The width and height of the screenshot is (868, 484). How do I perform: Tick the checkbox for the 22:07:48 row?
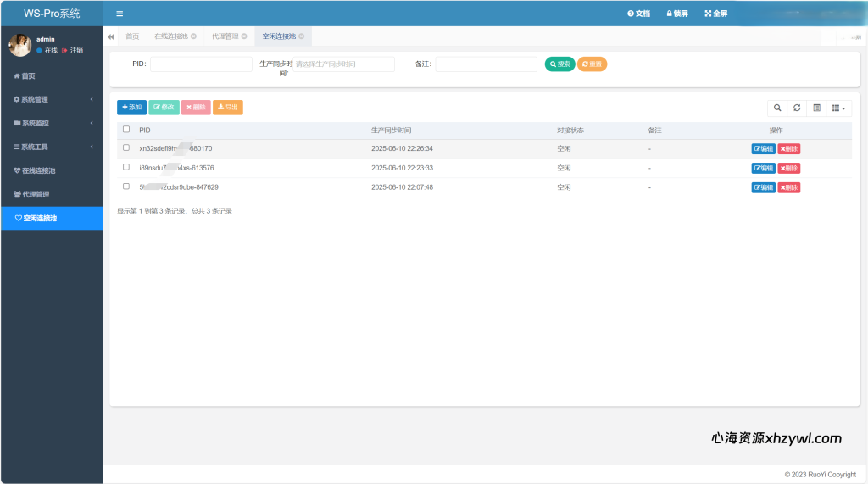point(126,186)
